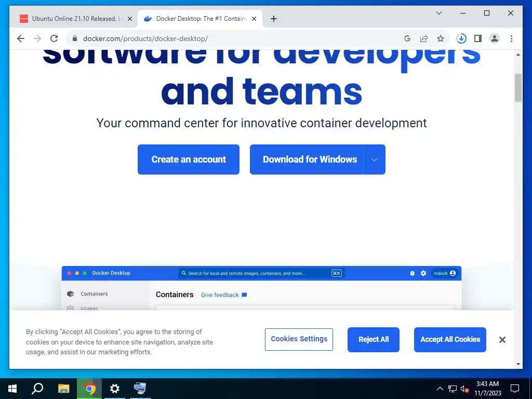Screen dimensions: 532x399
Task: Click the Google icon in the address bar
Action: (407, 38)
